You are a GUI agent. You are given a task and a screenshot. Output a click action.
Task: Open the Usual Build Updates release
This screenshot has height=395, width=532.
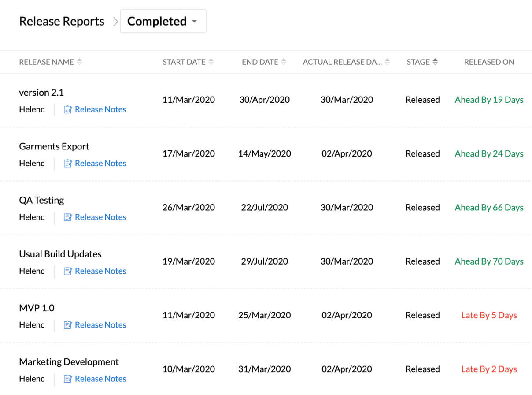60,254
